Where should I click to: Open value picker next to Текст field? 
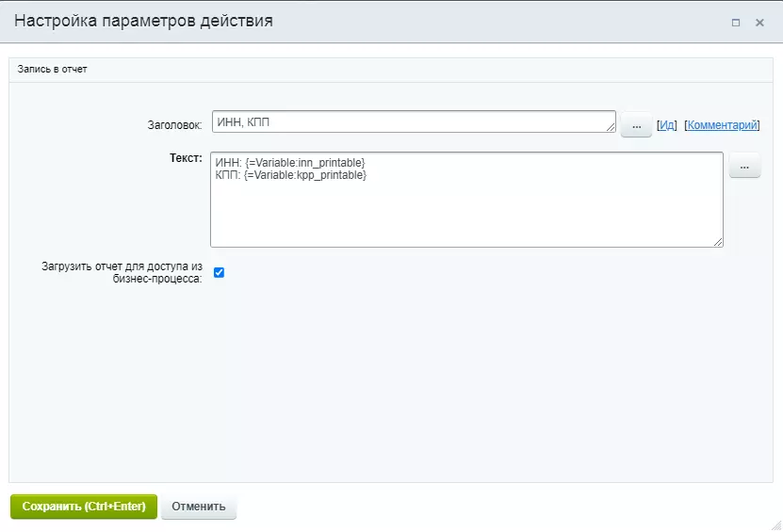tap(744, 167)
